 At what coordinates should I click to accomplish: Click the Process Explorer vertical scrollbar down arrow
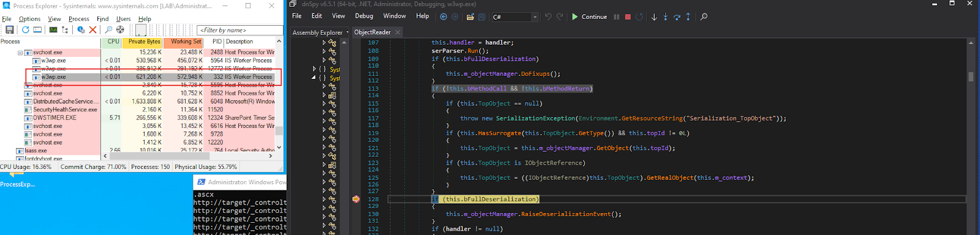(x=279, y=147)
